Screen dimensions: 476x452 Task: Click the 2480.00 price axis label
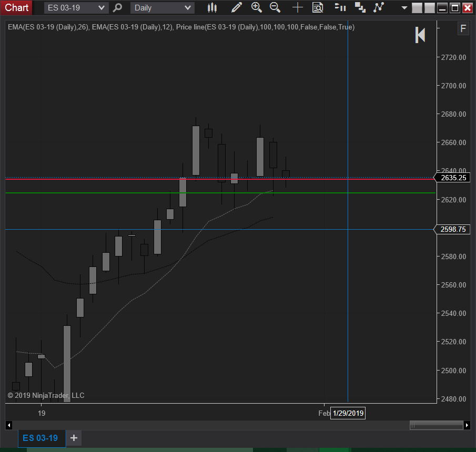click(453, 399)
